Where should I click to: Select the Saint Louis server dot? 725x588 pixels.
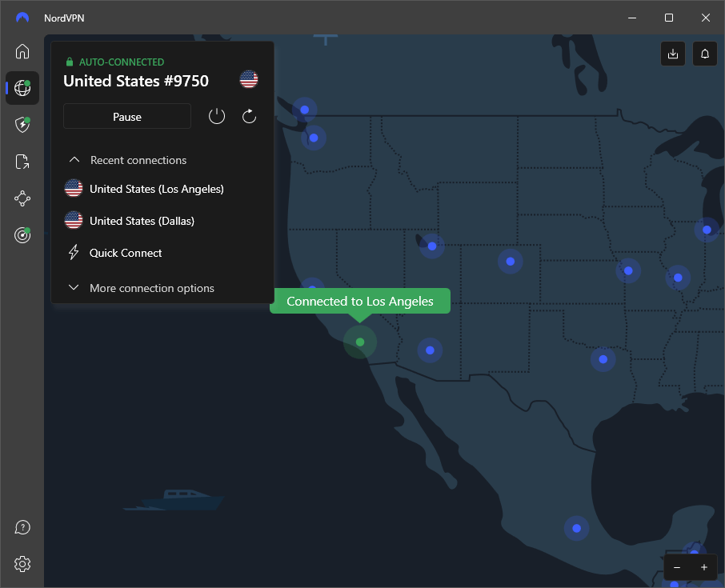(x=678, y=278)
